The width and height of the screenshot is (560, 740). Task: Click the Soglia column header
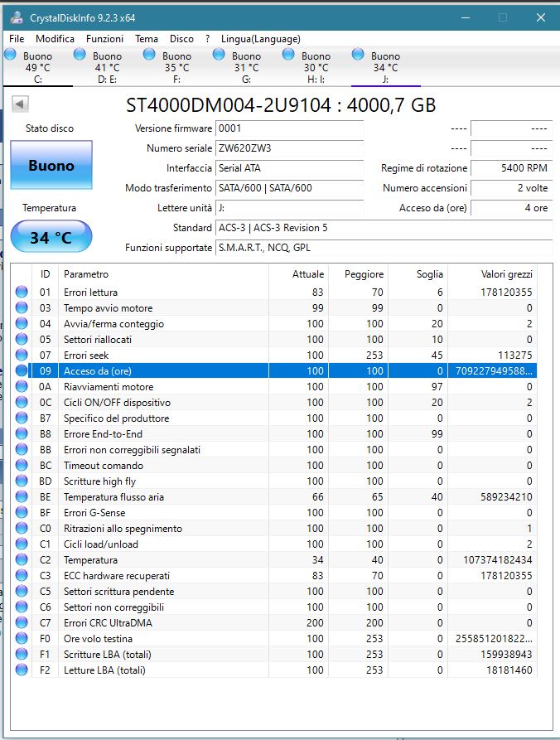[418, 274]
